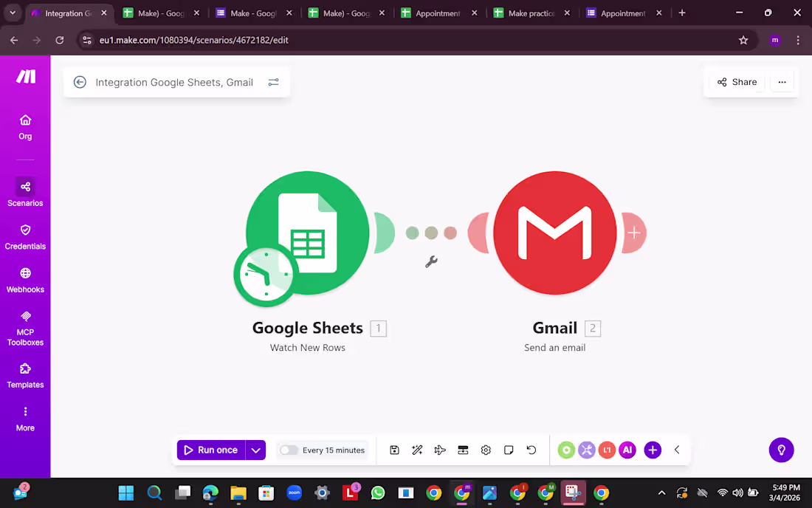Add another module after Gmail with plus
Screen dimensions: 812x508
pos(634,233)
